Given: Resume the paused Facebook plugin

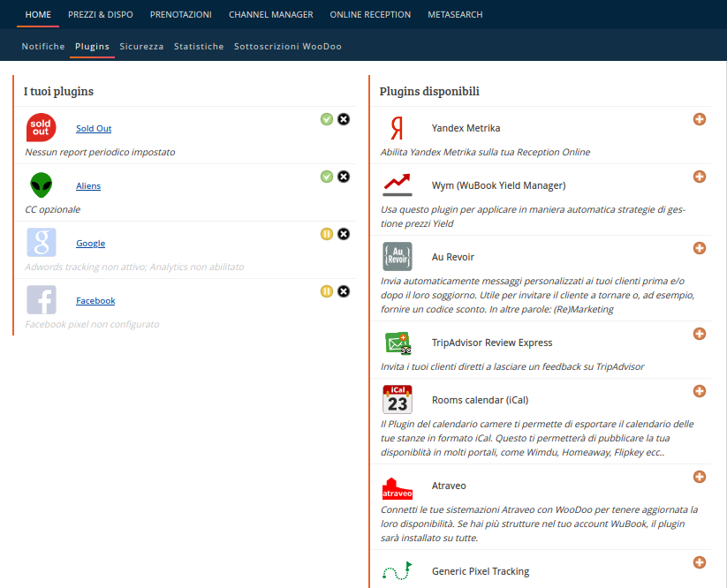Looking at the screenshot, I should (x=327, y=291).
